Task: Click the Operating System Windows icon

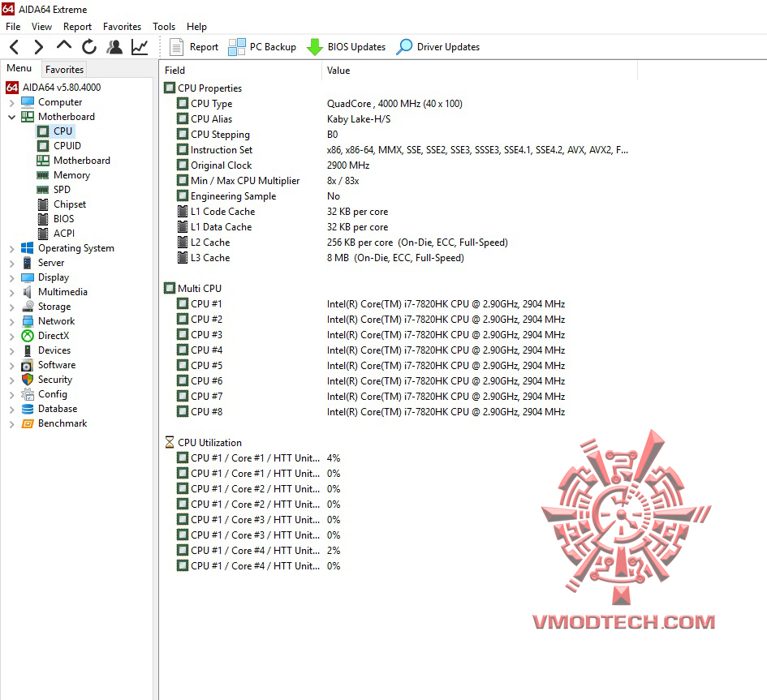Action: [x=28, y=248]
